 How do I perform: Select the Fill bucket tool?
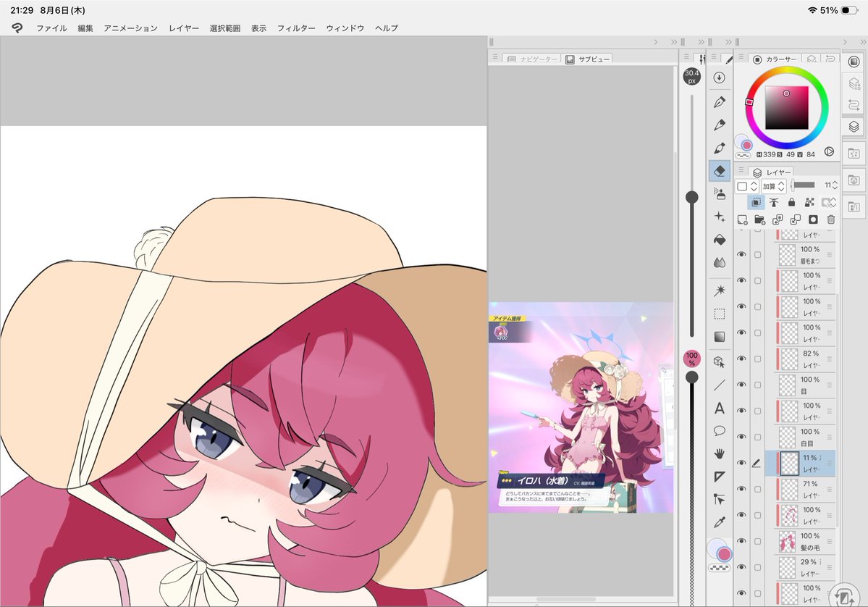719,239
